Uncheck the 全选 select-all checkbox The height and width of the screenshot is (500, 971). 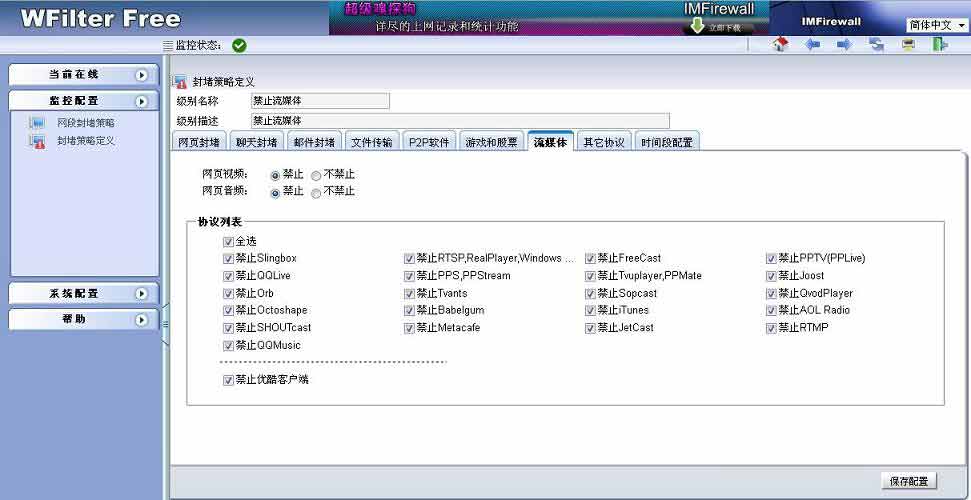coord(229,242)
